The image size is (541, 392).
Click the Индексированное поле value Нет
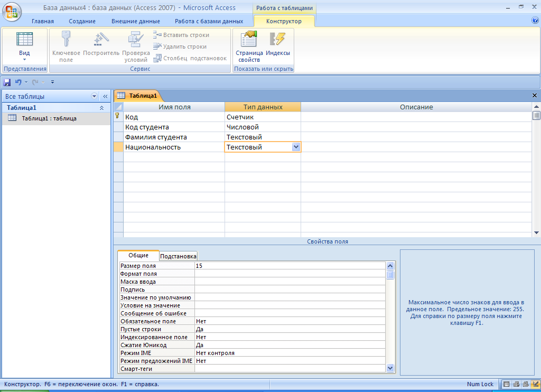pyautogui.click(x=290, y=337)
